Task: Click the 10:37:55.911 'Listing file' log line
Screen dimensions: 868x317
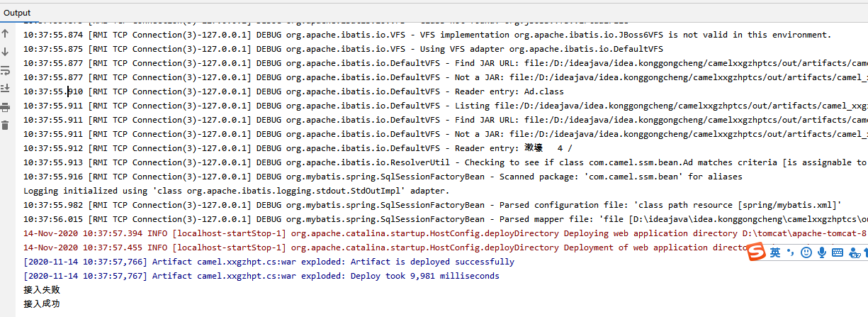Action: 445,106
